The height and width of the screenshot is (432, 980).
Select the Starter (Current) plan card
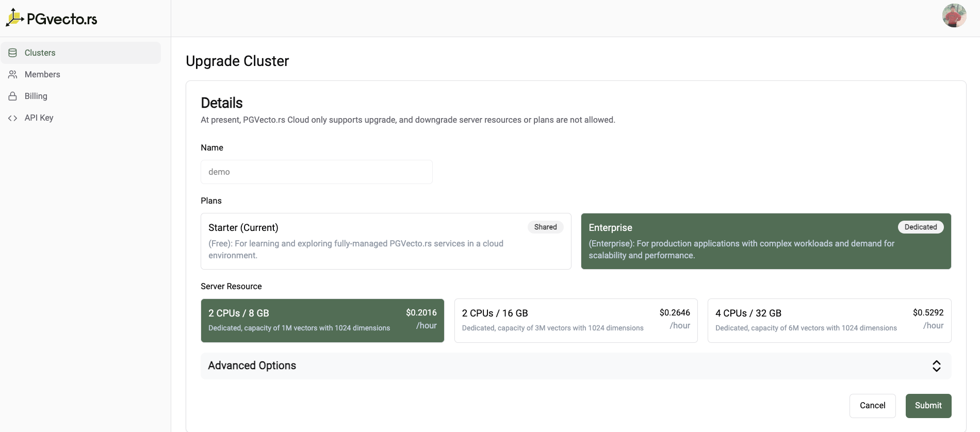point(386,241)
